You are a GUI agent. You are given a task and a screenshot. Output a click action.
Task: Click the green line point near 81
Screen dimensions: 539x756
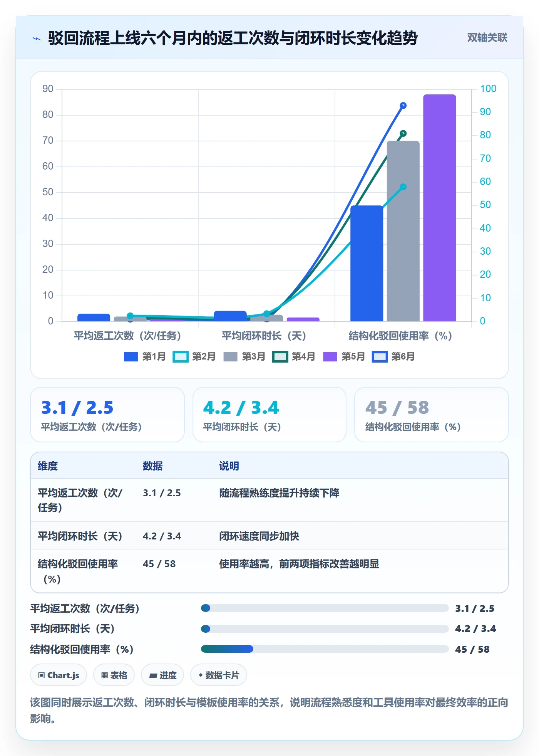click(x=403, y=134)
